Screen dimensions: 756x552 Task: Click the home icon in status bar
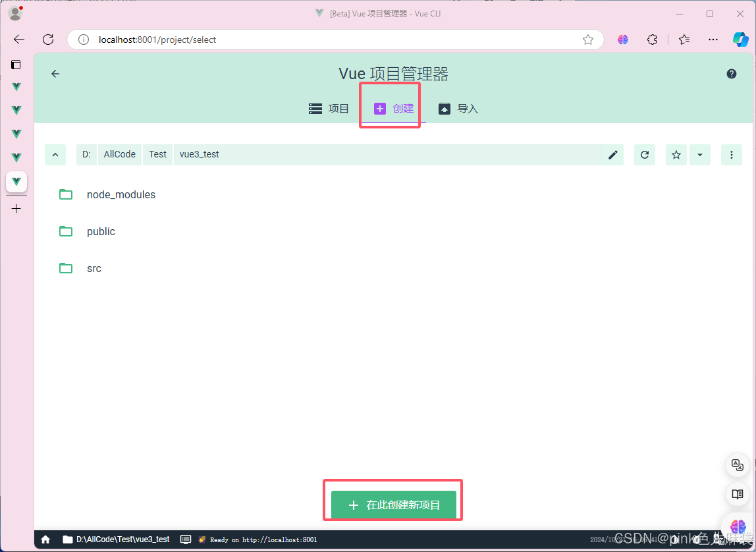(46, 539)
